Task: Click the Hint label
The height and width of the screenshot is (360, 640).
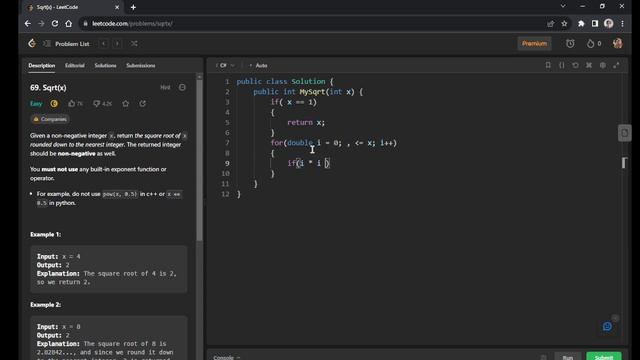Action: coord(165,87)
